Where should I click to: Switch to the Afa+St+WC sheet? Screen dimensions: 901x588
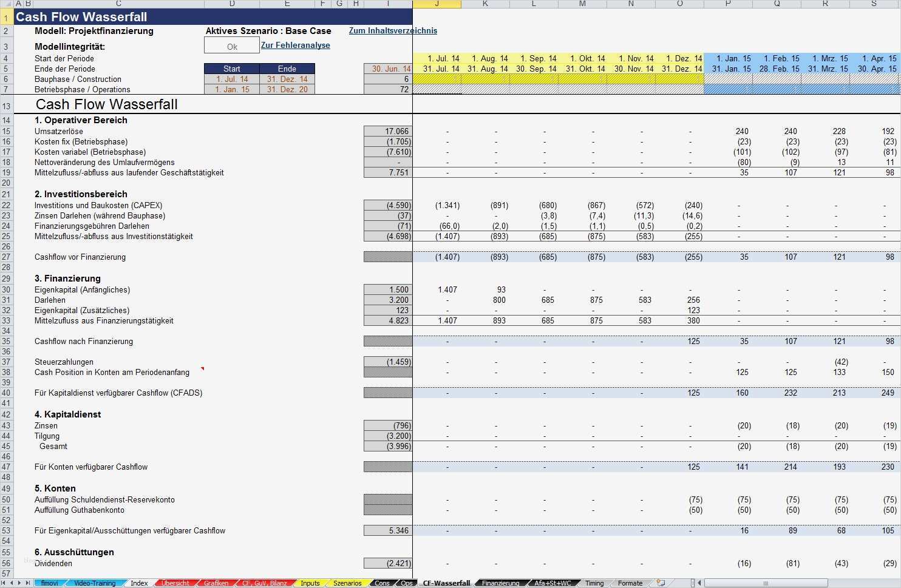click(x=551, y=583)
